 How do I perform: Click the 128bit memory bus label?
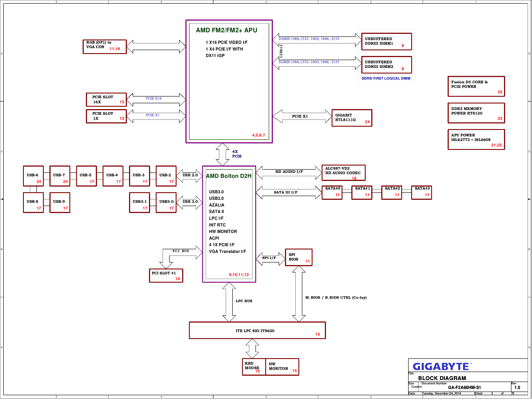click(281, 52)
